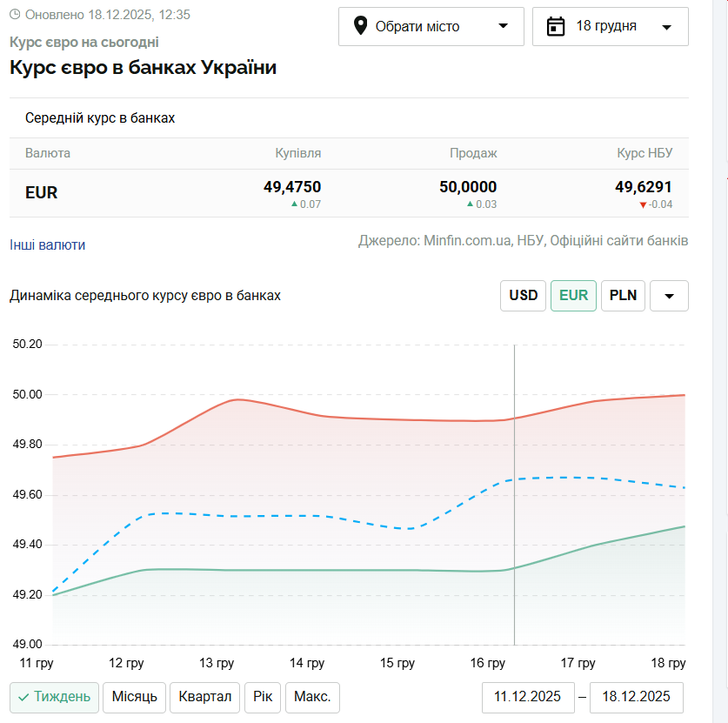The height and width of the screenshot is (723, 728).
Task: Switch chart to USD currency
Action: [x=523, y=296]
